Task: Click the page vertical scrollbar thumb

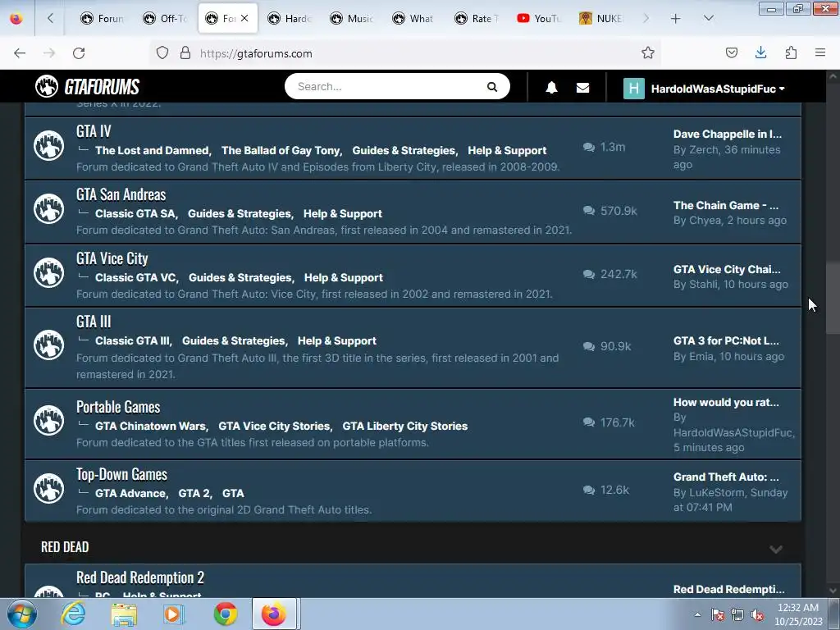Action: [x=833, y=298]
